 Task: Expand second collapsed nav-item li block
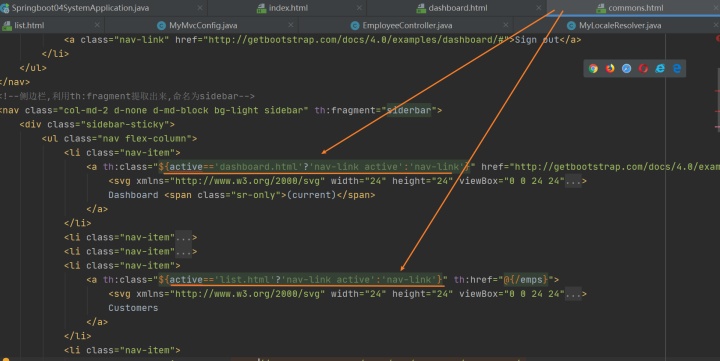pyautogui.click(x=183, y=252)
